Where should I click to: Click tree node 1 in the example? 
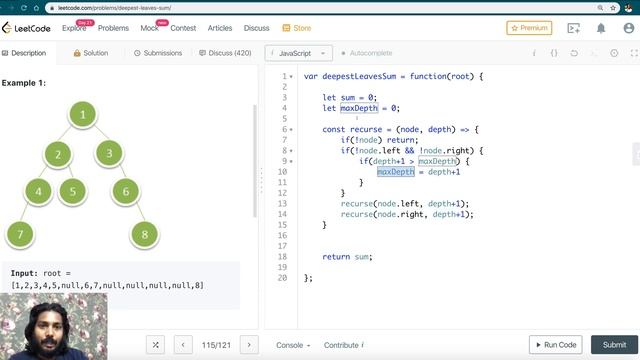point(83,115)
